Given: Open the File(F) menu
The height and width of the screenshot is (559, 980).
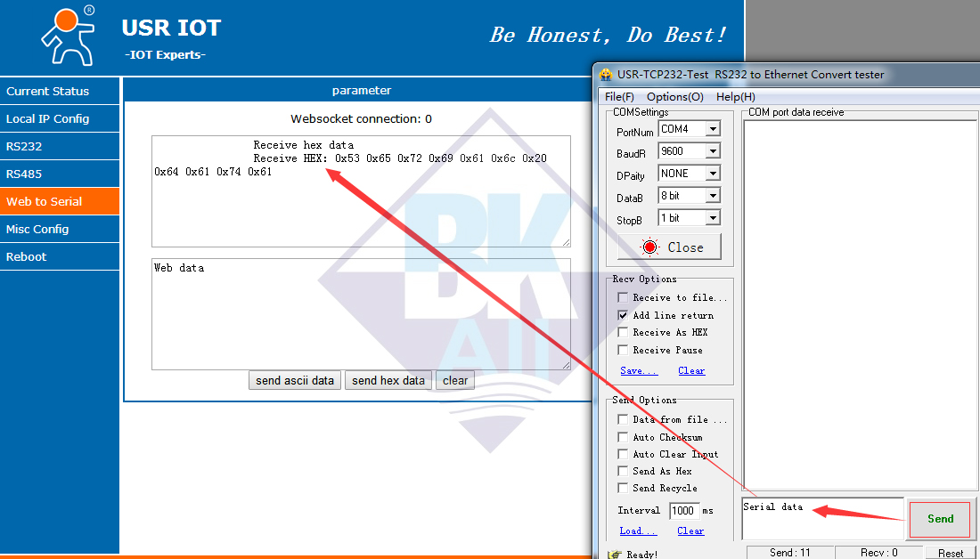Looking at the screenshot, I should 619,97.
